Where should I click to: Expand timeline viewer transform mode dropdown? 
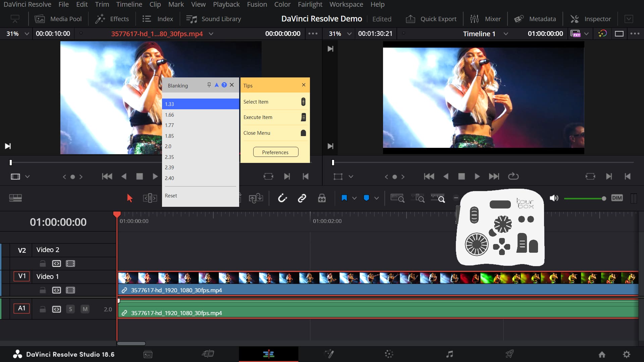[351, 177]
